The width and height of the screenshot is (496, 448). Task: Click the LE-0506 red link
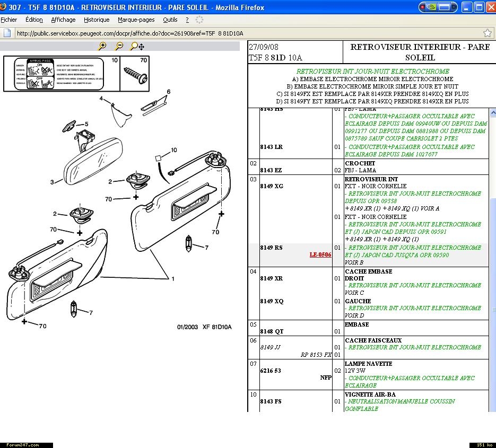point(320,254)
